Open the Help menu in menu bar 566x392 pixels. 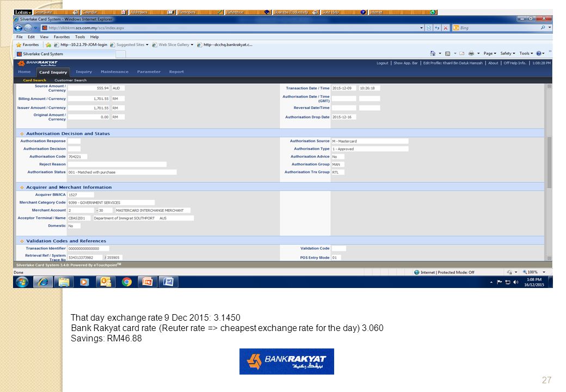(x=95, y=37)
